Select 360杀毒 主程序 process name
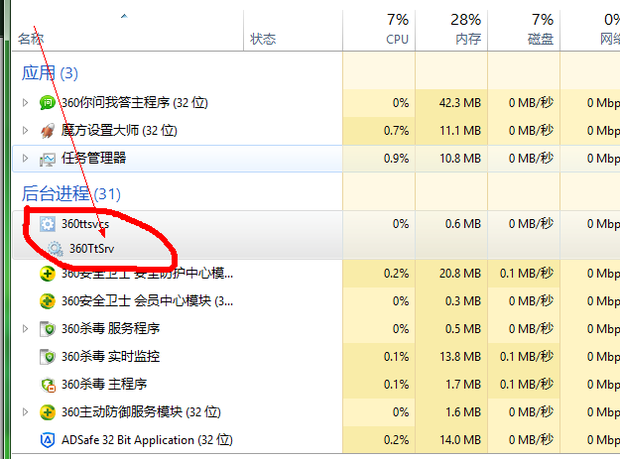Image resolution: width=620 pixels, height=459 pixels. pyautogui.click(x=104, y=384)
